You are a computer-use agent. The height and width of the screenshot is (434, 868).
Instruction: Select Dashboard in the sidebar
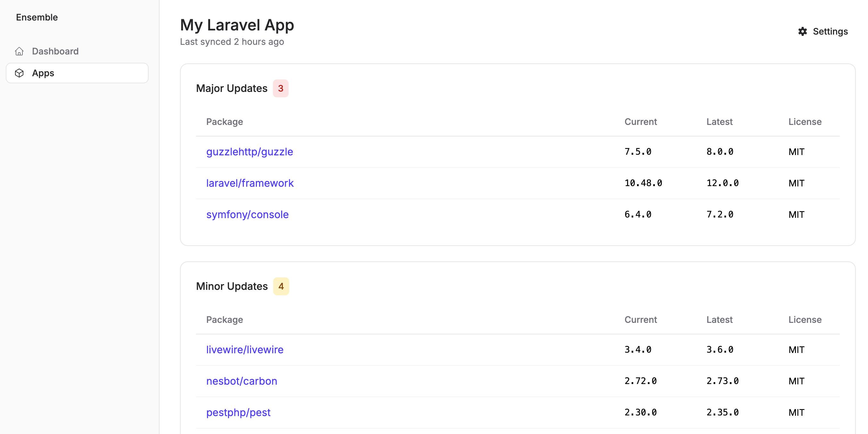click(x=55, y=51)
